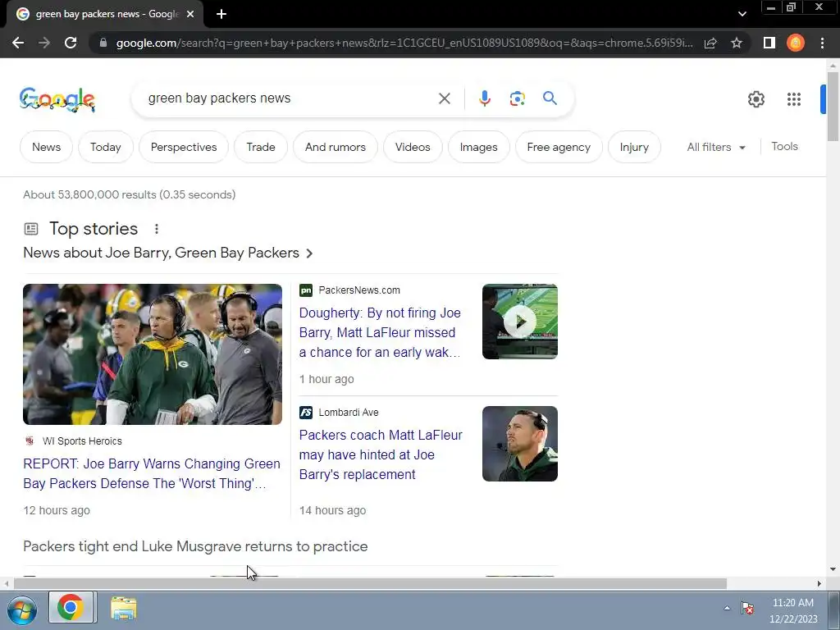Screen dimensions: 840x630
Task: Click the PackersNews.com source icon
Action: pos(306,290)
